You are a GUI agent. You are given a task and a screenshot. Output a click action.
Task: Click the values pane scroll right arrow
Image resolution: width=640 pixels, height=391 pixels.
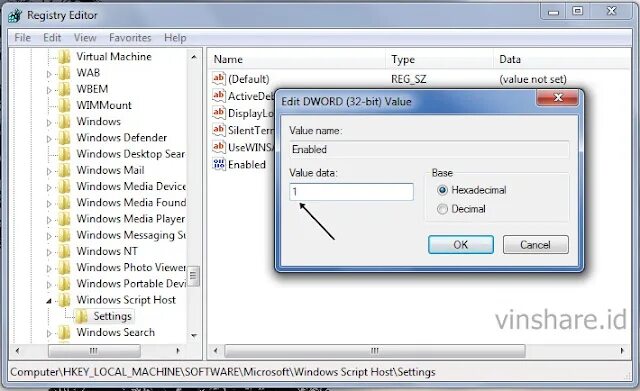point(622,351)
